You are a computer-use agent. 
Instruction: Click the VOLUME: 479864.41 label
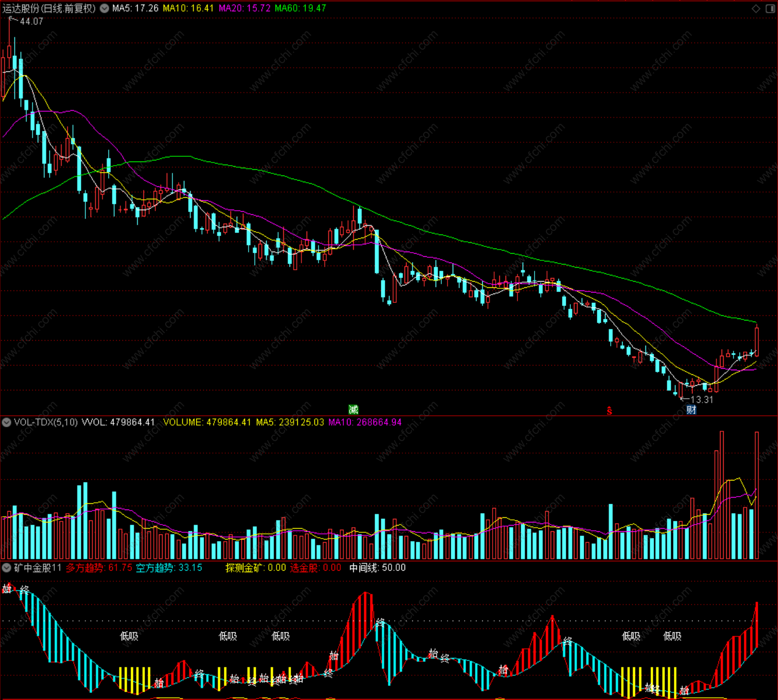pos(207,422)
